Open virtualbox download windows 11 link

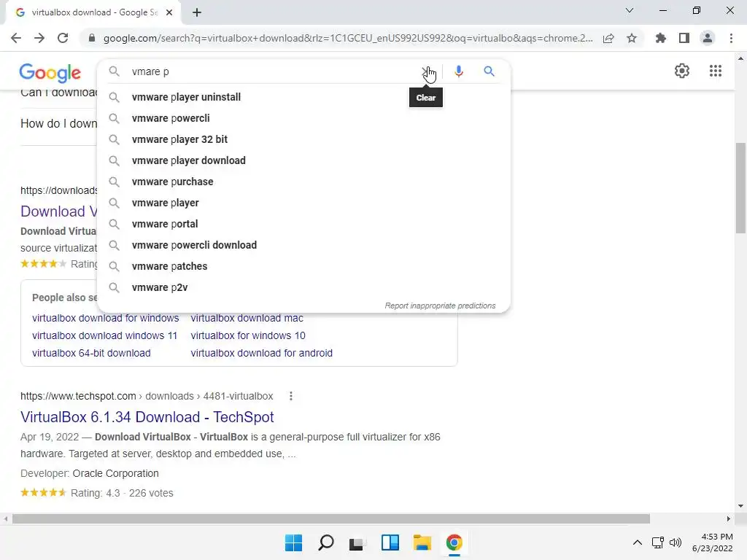point(104,335)
